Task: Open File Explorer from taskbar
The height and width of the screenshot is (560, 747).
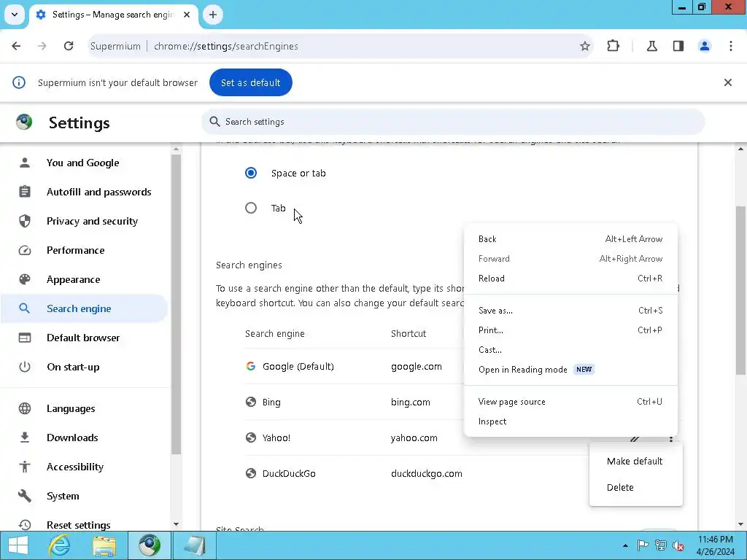Action: pos(104,545)
